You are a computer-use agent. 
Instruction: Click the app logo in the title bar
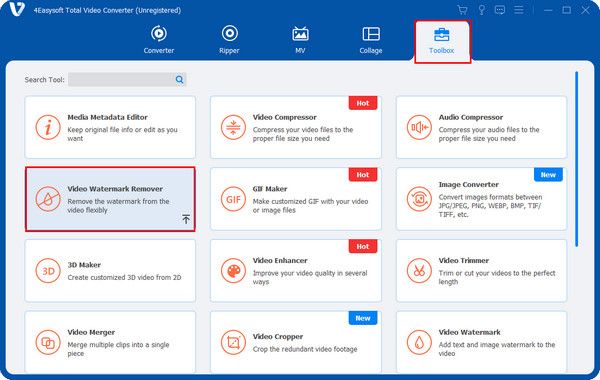pos(17,9)
